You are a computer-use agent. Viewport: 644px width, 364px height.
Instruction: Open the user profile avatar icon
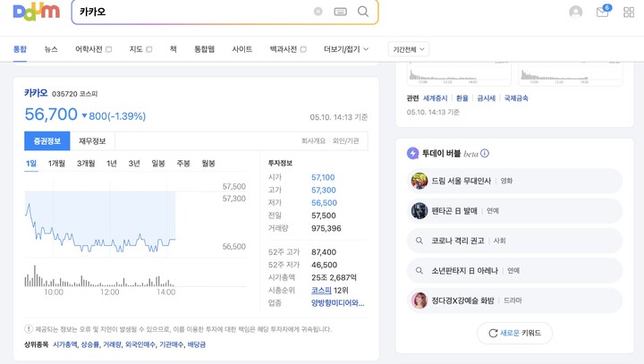pos(575,12)
